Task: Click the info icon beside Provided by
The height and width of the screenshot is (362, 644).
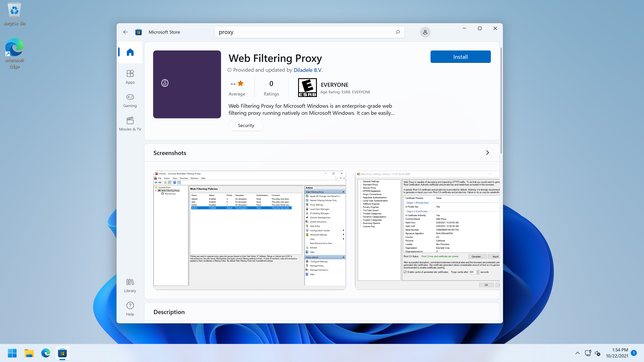Action: coord(229,70)
